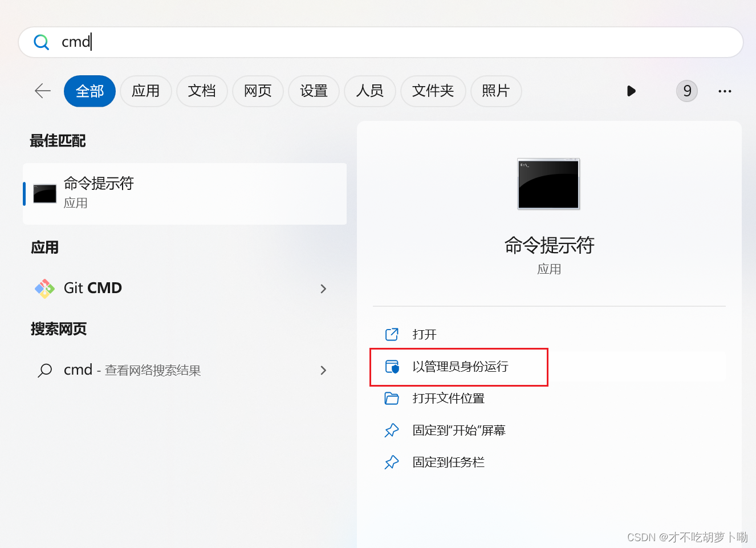
Task: Choose 固定到任务栏
Action: pos(549,462)
